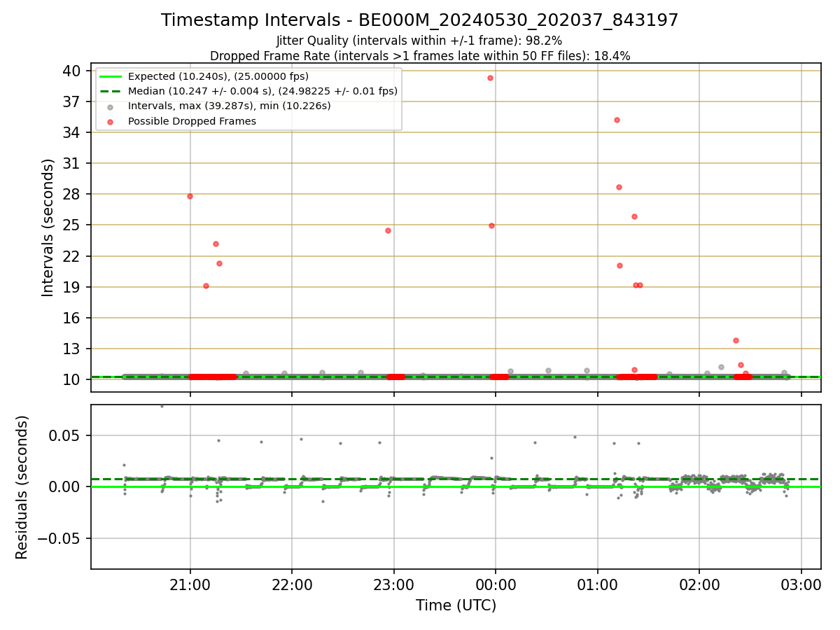This screenshot has height=630, width=840.
Task: Click the plot title "Timestamp Intervals - BE000M_20240530_202037_843197"
Action: [420, 20]
